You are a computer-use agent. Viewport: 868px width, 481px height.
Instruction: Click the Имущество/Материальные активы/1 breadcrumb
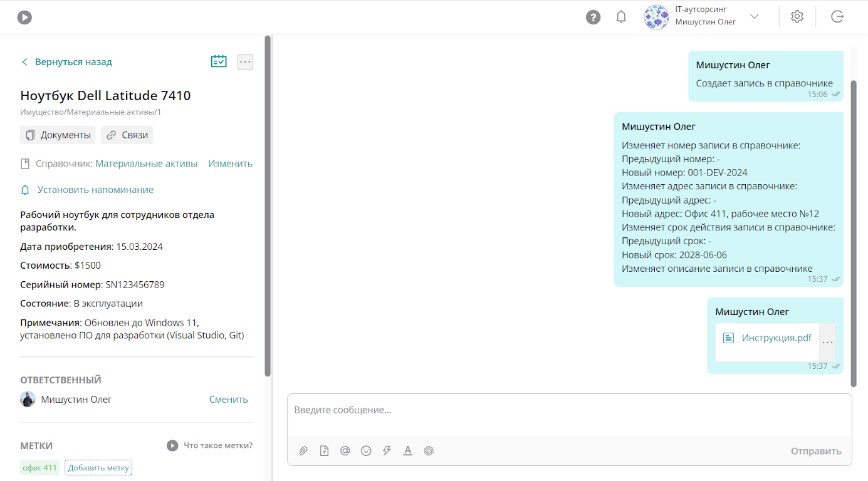coord(90,112)
